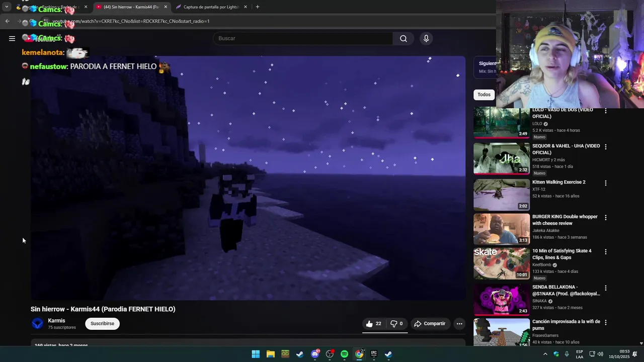Viewport: 644px width, 362px height.
Task: Open options for SENDA BELLAKONA video
Action: pos(606,288)
